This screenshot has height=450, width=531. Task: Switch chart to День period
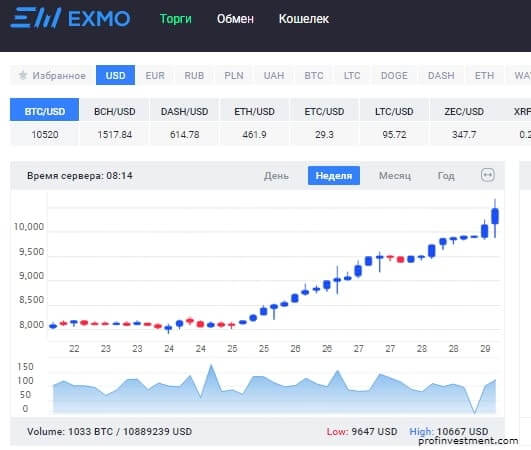[x=276, y=176]
